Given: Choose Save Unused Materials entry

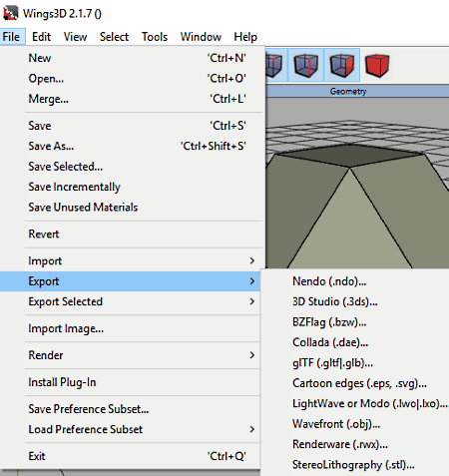Looking at the screenshot, I should tap(132, 207).
